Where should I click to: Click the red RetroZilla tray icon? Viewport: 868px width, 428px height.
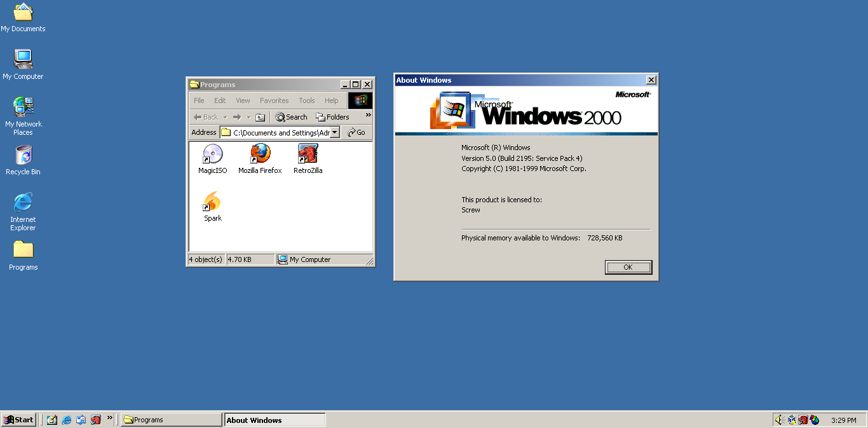point(803,420)
